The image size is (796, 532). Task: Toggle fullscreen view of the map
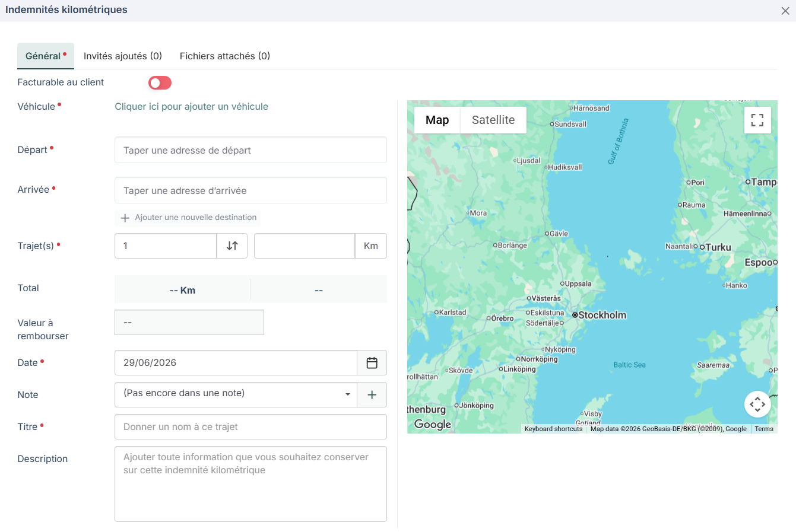(757, 120)
